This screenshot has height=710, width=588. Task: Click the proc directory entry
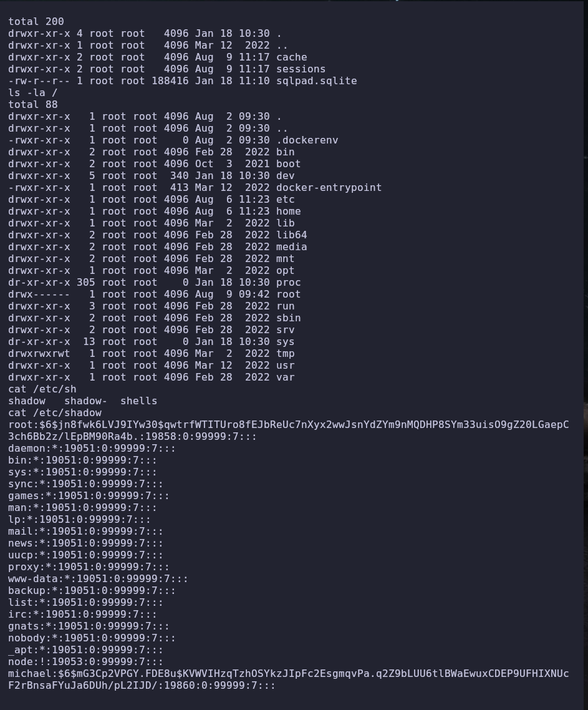pyautogui.click(x=288, y=283)
